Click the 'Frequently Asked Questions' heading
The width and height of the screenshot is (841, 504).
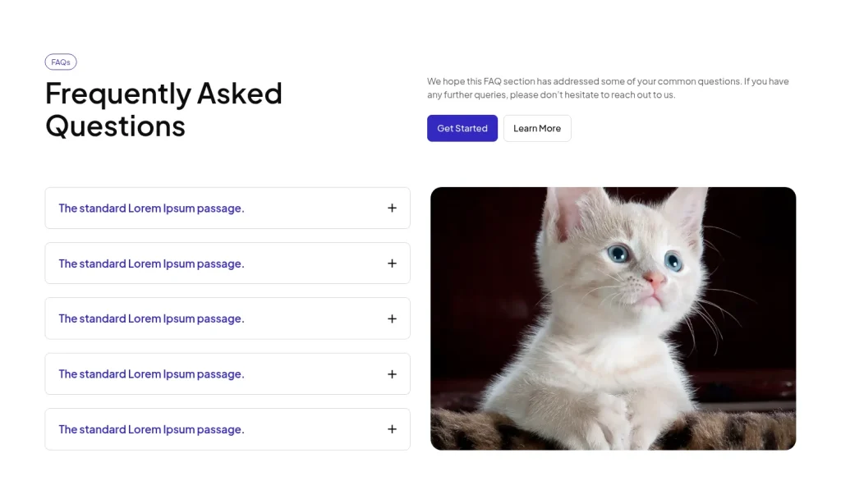163,109
